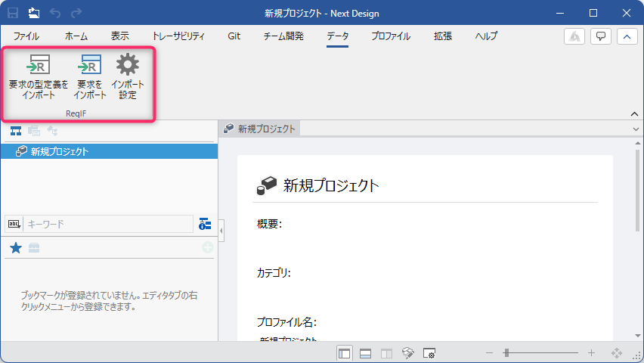Switch to the ホーム ribbon tab
The image size is (644, 363).
(x=76, y=36)
